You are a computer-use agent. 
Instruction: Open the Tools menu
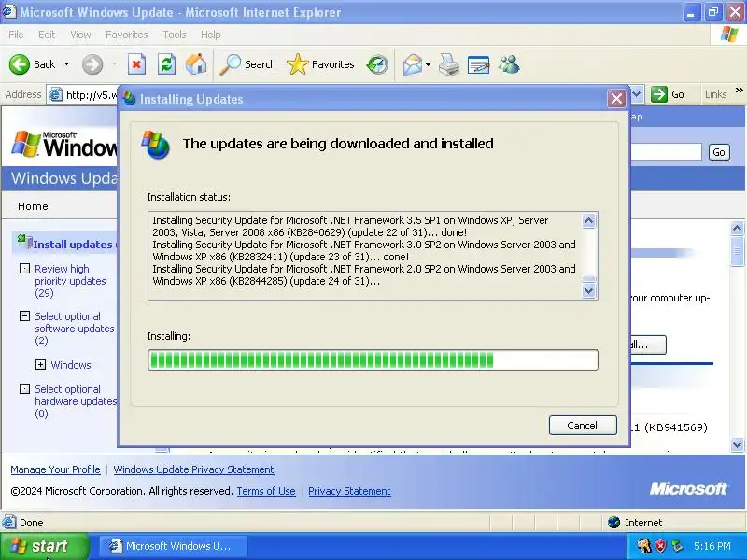(x=175, y=35)
